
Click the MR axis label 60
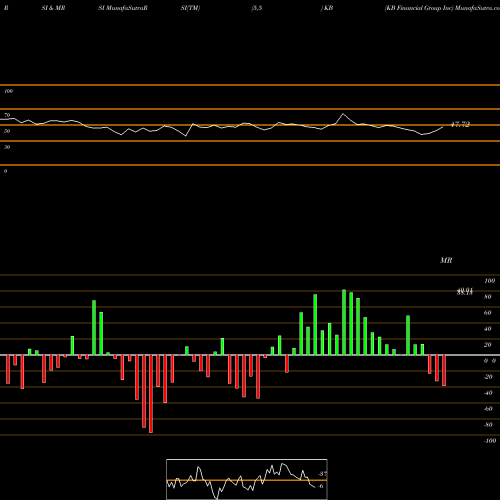(x=488, y=313)
